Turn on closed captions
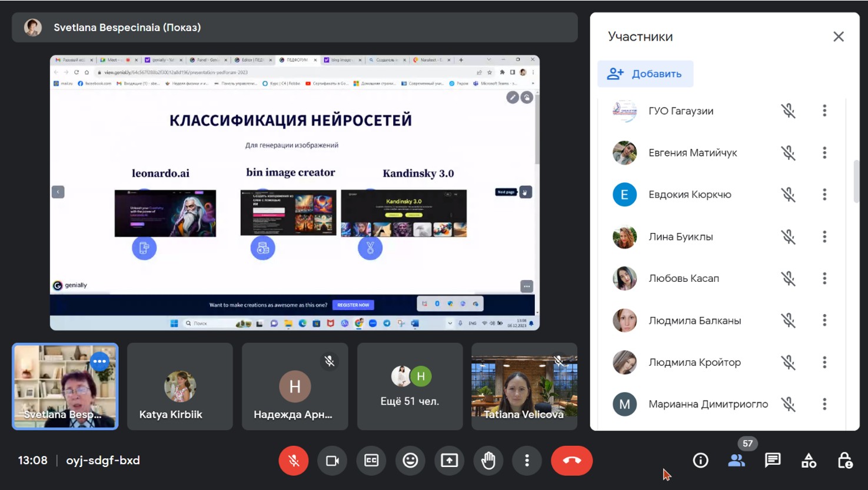The width and height of the screenshot is (868, 490). tap(371, 461)
